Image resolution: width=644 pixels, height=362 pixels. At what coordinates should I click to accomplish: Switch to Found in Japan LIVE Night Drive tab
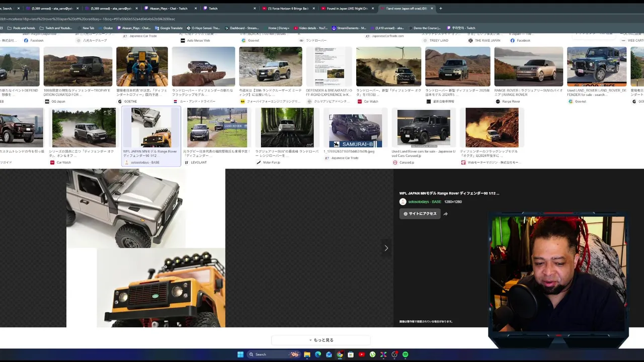tap(347, 9)
